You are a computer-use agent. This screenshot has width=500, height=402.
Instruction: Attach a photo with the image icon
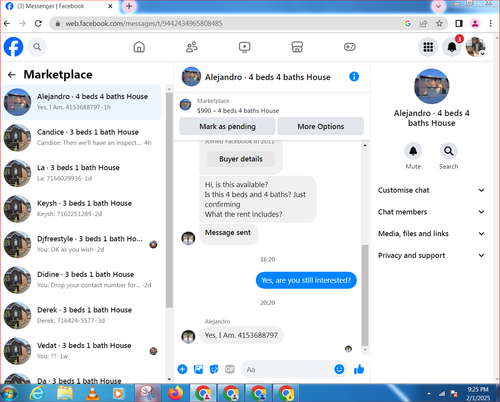(x=198, y=369)
